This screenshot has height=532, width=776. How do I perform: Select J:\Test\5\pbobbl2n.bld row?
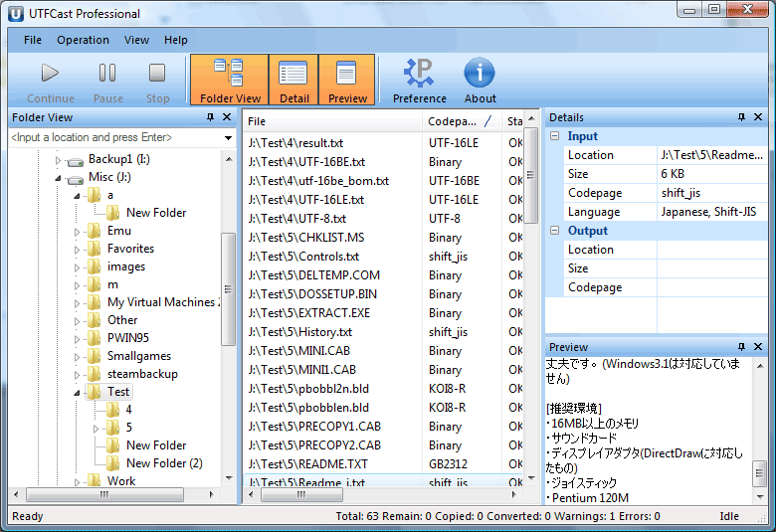coord(384,389)
